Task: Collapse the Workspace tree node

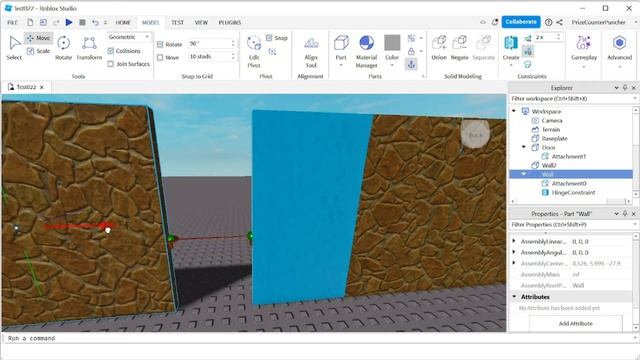Action: [514, 111]
